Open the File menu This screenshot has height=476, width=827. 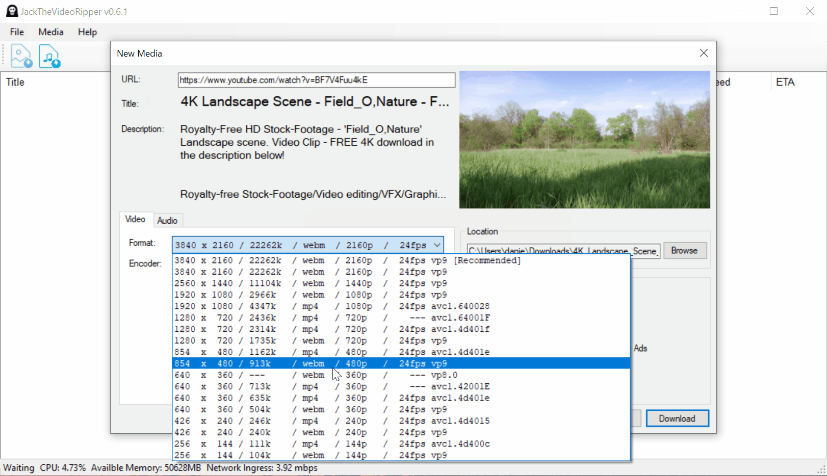tap(17, 32)
